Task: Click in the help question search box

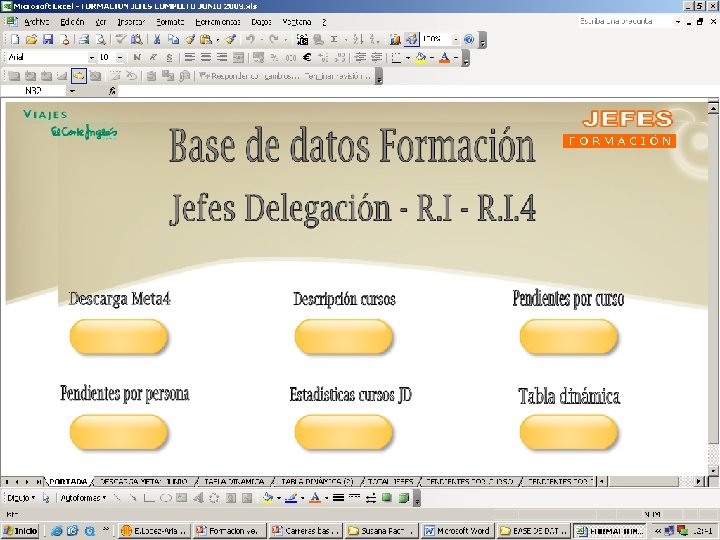Action: coord(625,21)
